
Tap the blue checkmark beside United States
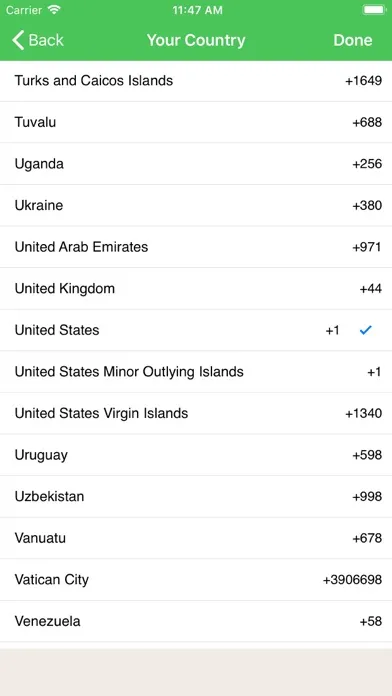365,330
